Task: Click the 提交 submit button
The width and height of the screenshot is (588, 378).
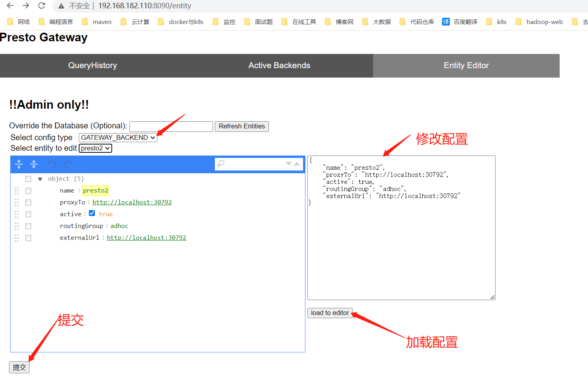Action: 19,367
